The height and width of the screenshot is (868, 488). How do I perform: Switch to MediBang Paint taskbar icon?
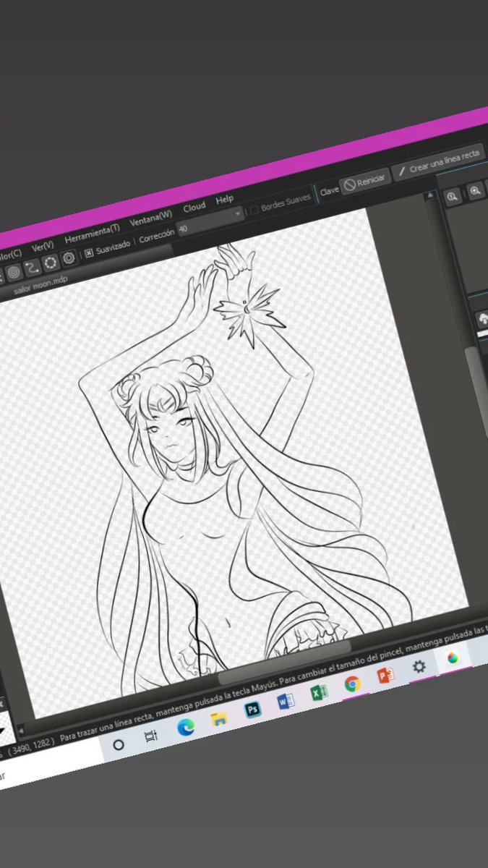click(453, 658)
